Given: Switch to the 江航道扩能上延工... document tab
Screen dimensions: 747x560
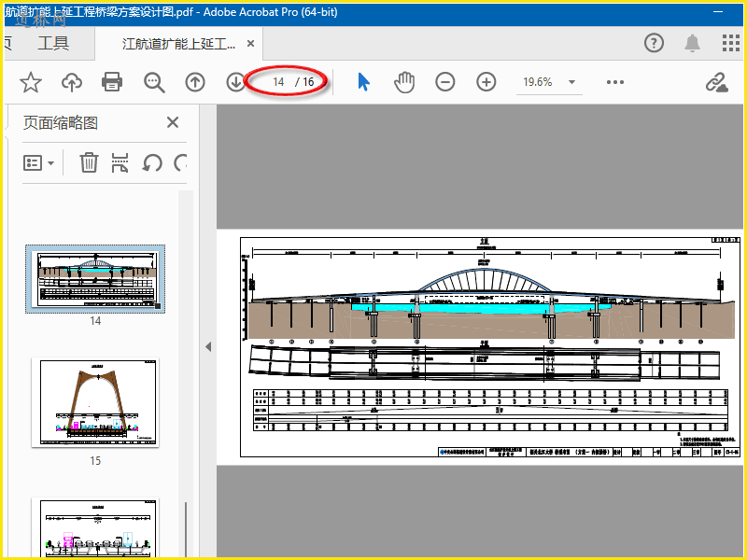Looking at the screenshot, I should coord(178,44).
